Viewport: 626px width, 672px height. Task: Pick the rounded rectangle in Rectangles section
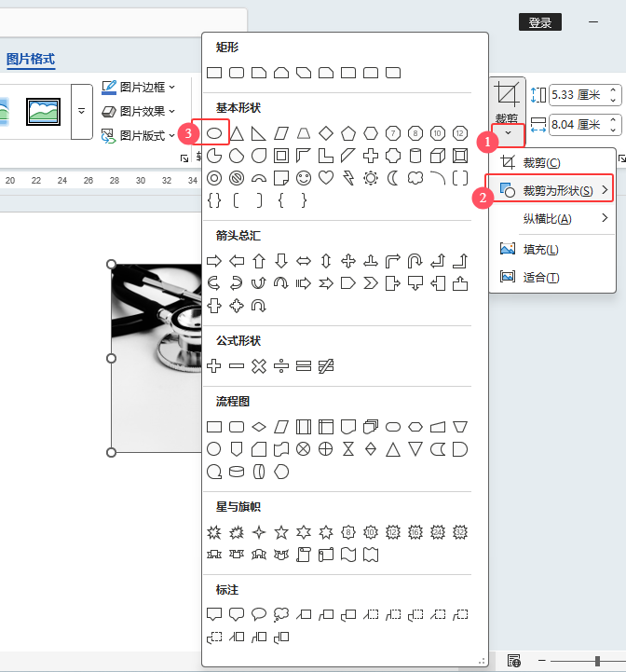[237, 73]
